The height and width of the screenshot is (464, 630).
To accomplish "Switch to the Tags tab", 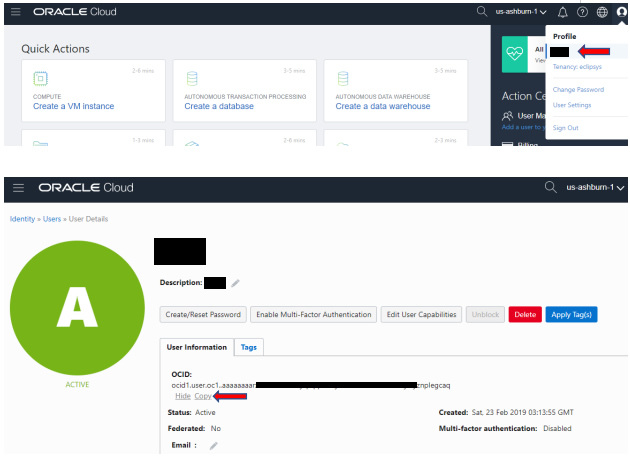I will coord(247,347).
